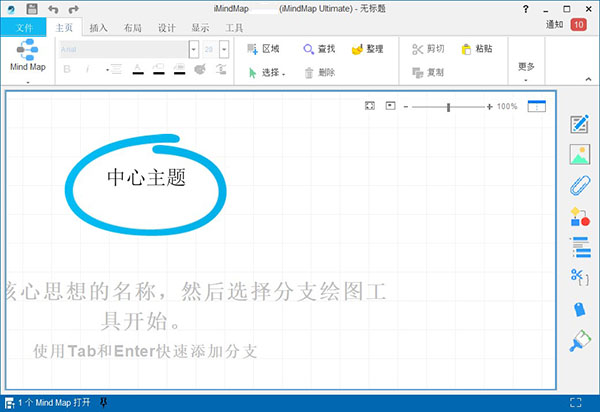
Task: Select the 中心主题 central topic node
Action: [146, 177]
